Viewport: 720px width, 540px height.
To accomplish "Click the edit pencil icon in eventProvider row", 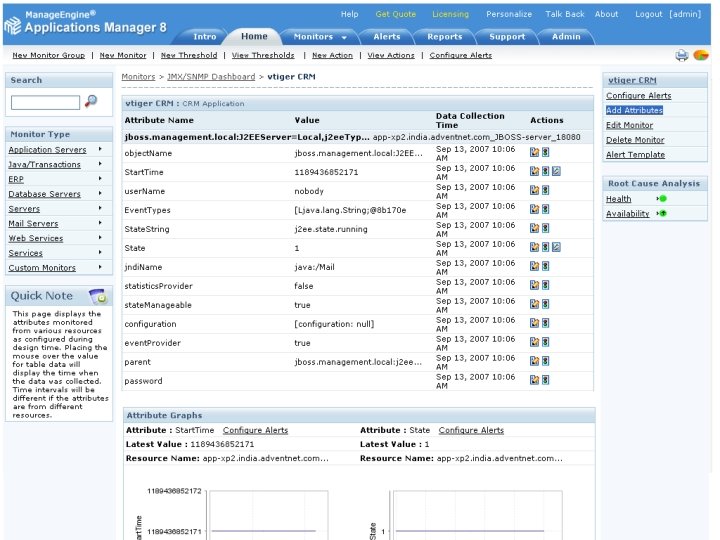I will 534,342.
